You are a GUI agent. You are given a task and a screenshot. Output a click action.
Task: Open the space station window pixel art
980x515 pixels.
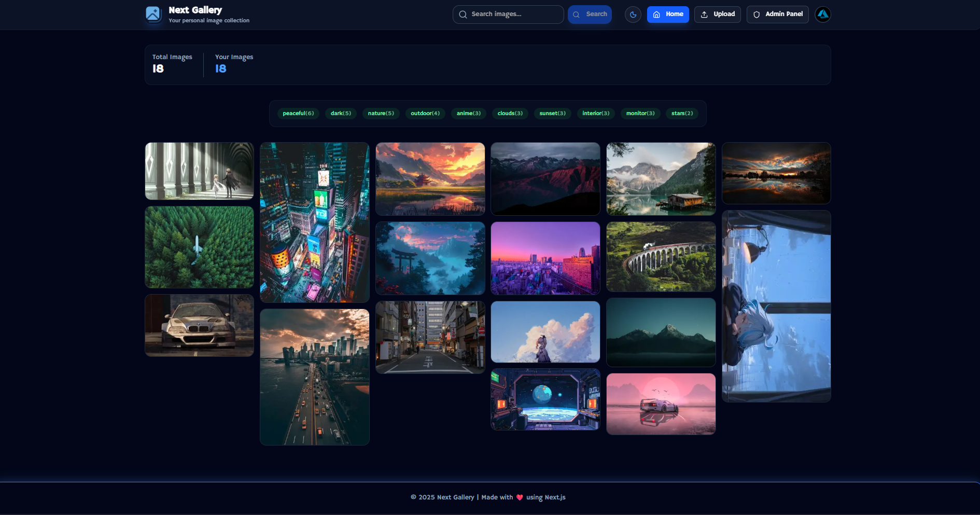pos(545,399)
